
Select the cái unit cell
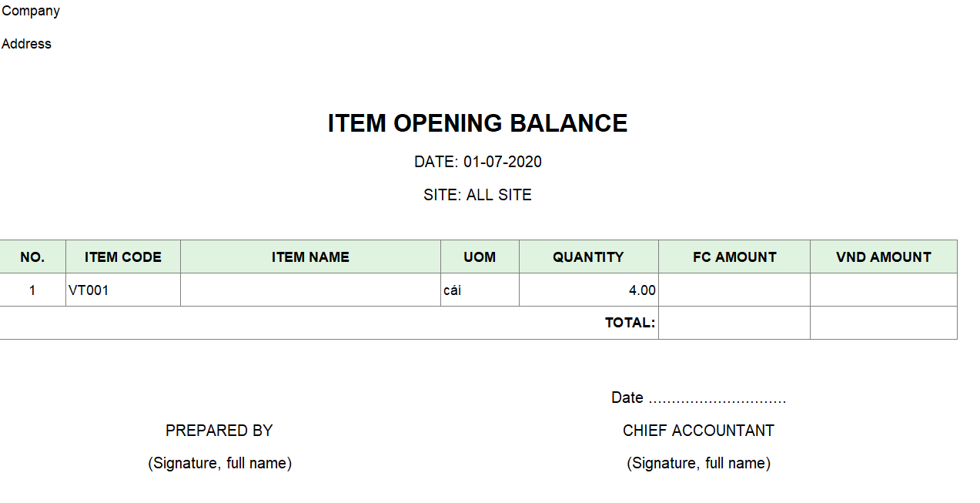click(x=453, y=290)
